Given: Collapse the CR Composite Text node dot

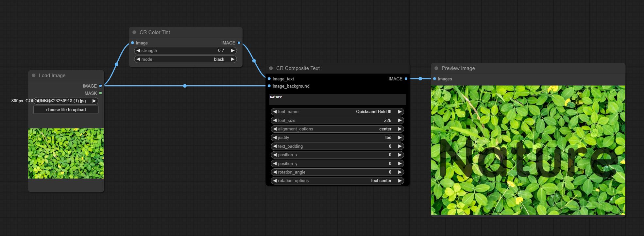Looking at the screenshot, I should point(271,68).
